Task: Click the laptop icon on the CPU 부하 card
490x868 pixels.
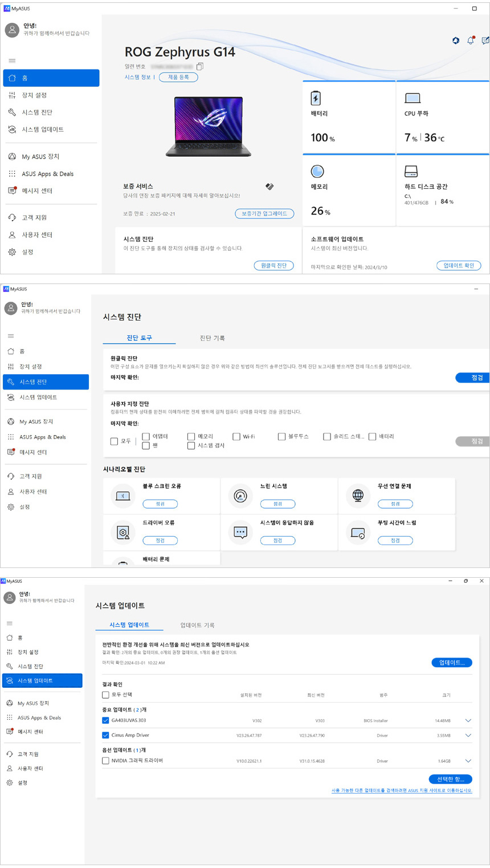Action: (x=412, y=98)
